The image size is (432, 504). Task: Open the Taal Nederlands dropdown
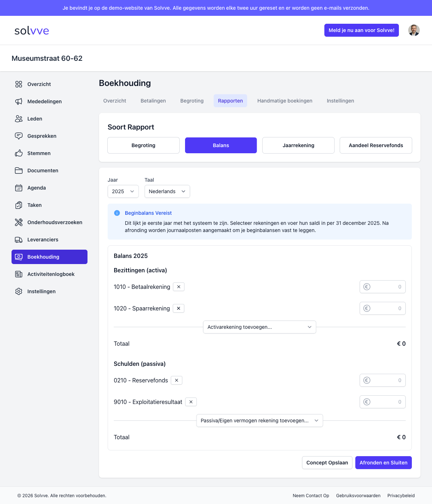[x=167, y=191]
